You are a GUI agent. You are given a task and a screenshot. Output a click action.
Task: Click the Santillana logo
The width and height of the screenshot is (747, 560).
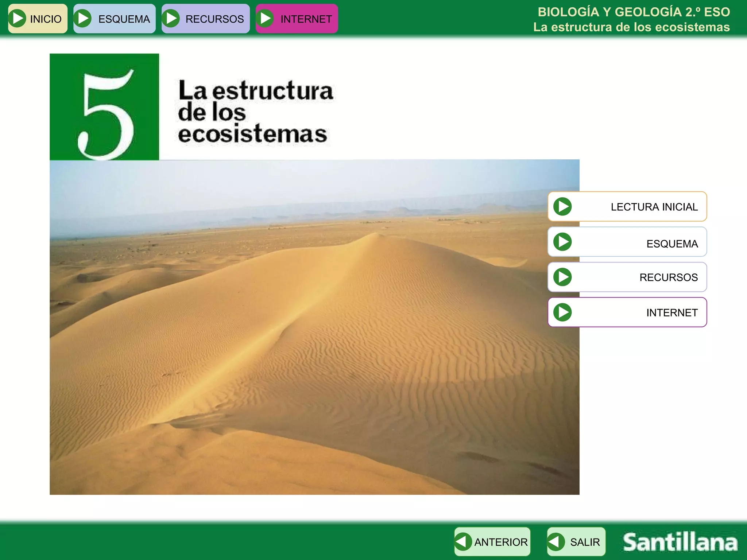click(x=680, y=542)
